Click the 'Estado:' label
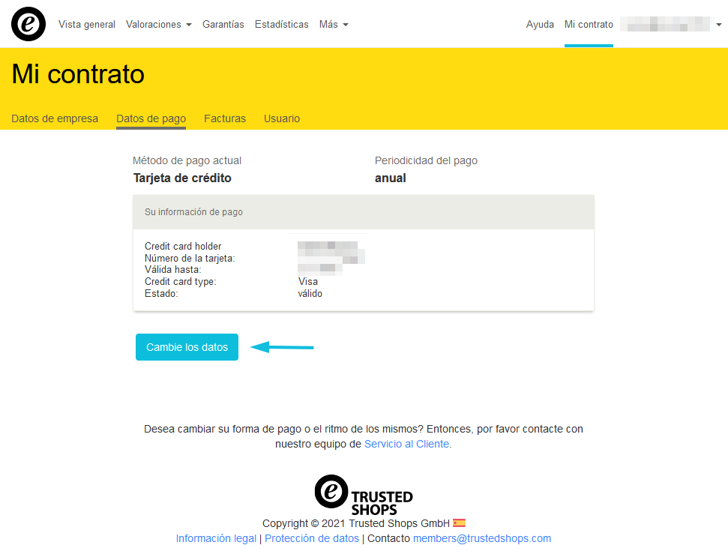The width and height of the screenshot is (728, 560). pos(161,293)
